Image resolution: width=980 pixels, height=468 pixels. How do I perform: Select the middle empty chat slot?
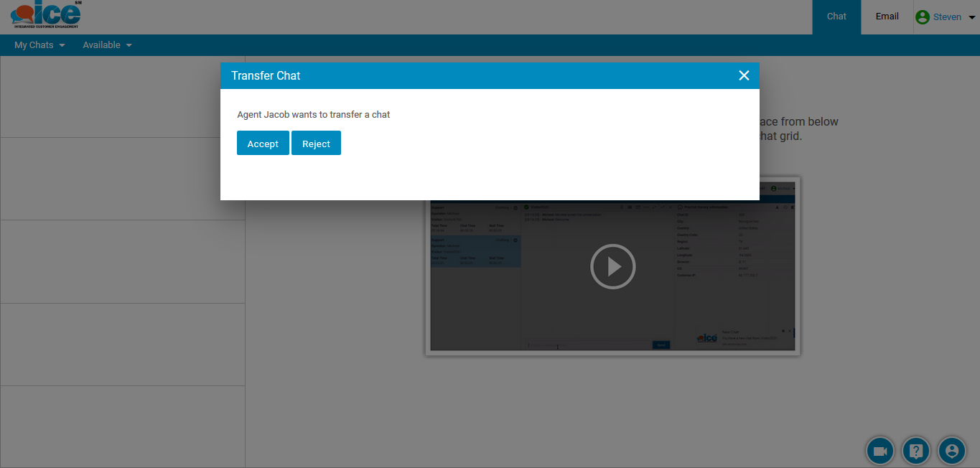122,261
